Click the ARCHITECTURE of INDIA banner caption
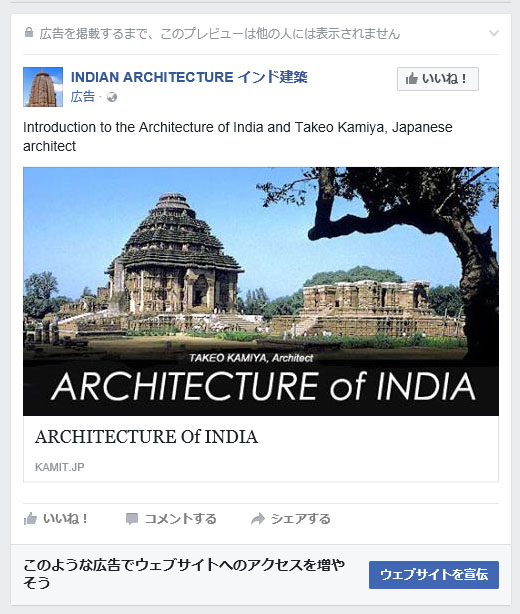This screenshot has width=520, height=614. click(263, 387)
